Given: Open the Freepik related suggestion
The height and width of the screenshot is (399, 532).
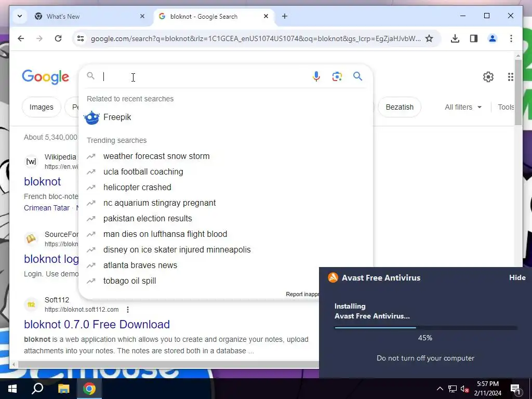Looking at the screenshot, I should pos(225,117).
